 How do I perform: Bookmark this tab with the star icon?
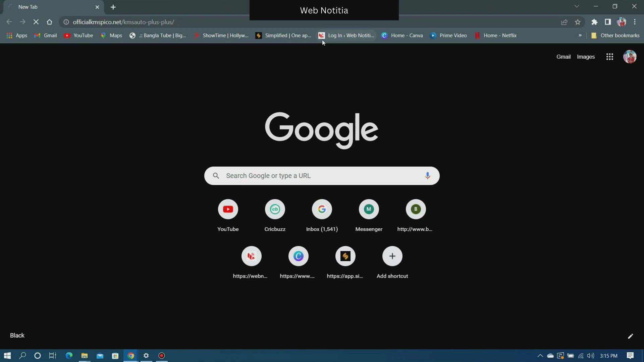pyautogui.click(x=578, y=22)
